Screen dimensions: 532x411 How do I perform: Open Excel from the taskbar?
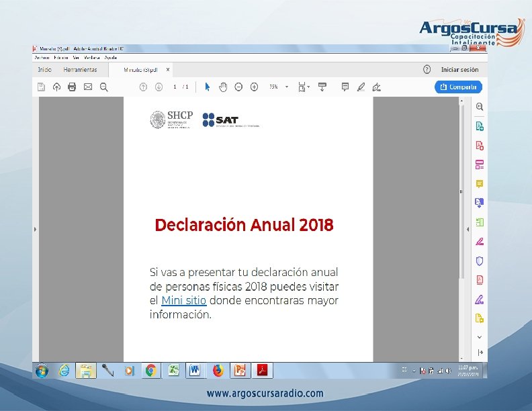coord(173,371)
